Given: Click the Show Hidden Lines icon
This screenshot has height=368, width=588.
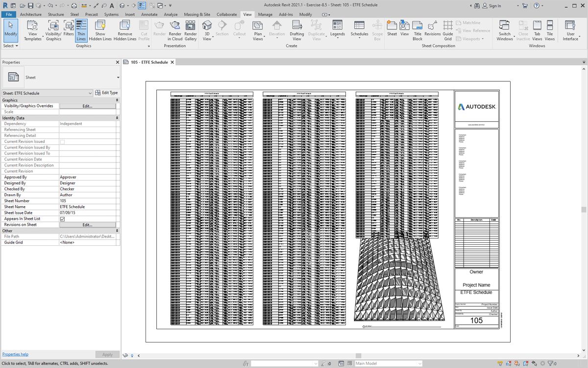Looking at the screenshot, I should click(100, 30).
